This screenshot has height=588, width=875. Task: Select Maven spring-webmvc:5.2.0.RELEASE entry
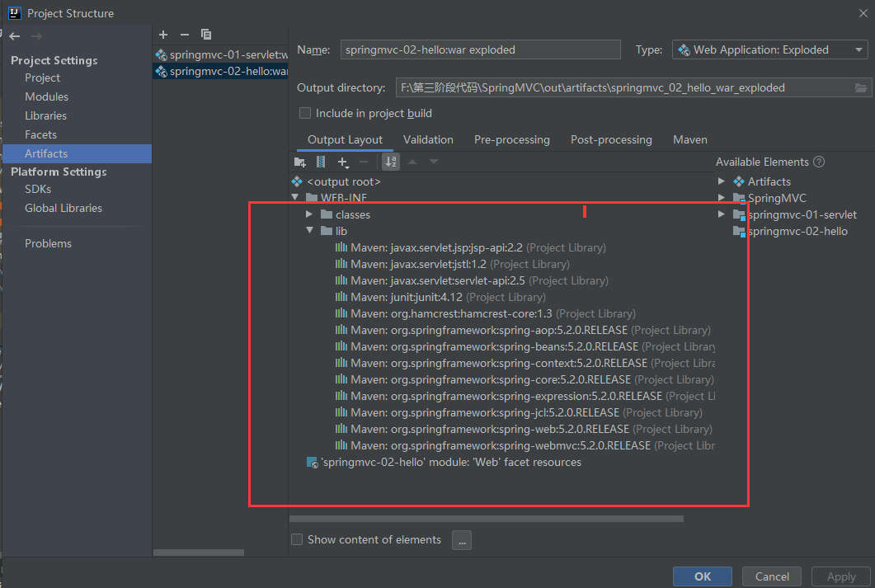point(525,445)
